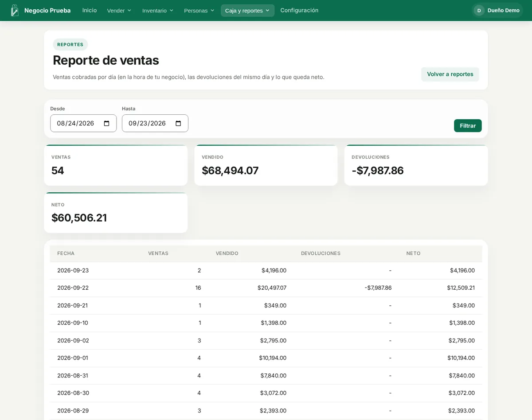Screen dimensions: 532x420
Task: Click the $1,398.00 neto cell for 2026-09-10
Action: click(462, 323)
